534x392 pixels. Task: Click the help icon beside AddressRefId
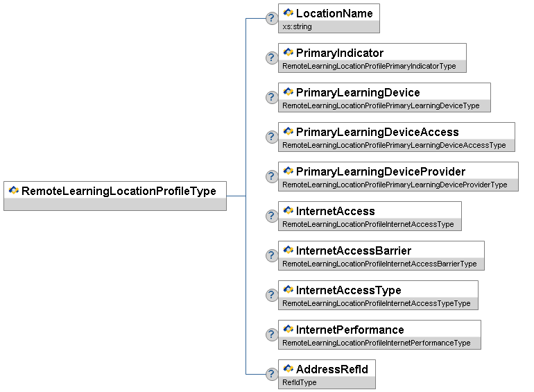[x=272, y=374]
